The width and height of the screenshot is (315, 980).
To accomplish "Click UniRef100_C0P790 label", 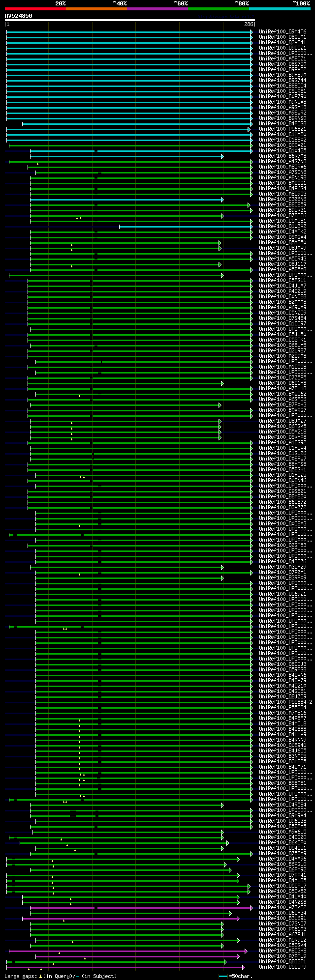I will pyautogui.click(x=283, y=97).
